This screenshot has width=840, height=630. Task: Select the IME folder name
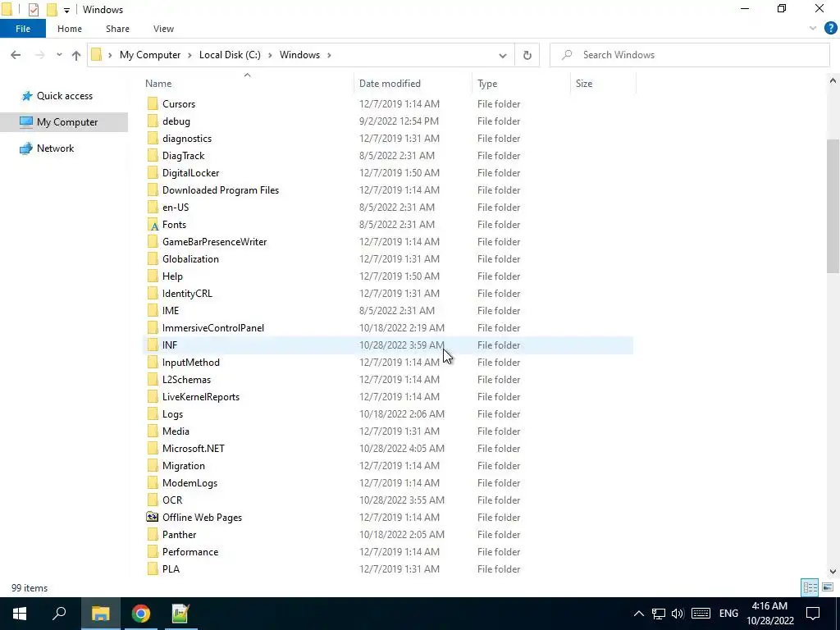click(x=171, y=311)
